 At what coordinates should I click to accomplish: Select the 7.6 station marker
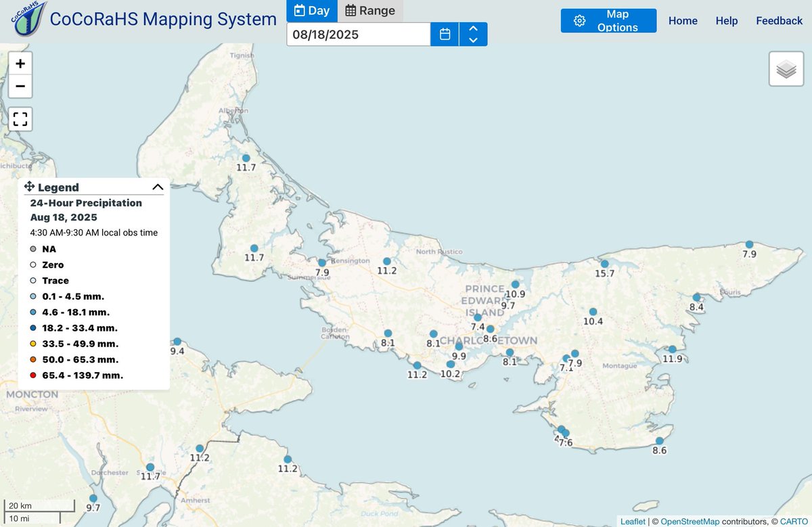click(x=566, y=434)
